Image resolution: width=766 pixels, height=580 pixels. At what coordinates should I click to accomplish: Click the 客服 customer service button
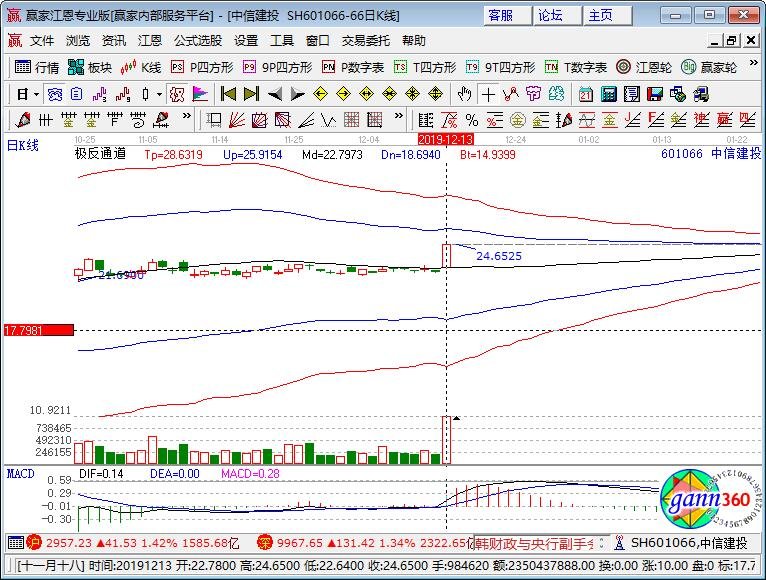(x=508, y=15)
